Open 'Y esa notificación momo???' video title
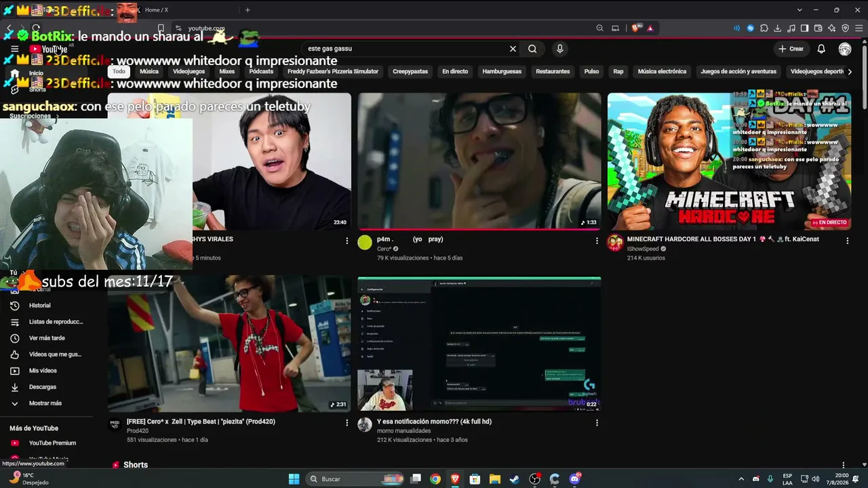This screenshot has height=488, width=868. [434, 422]
